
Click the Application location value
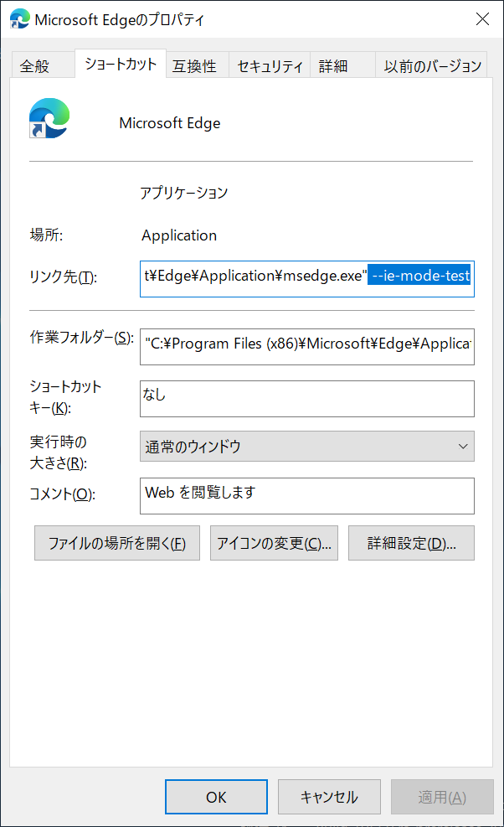pyautogui.click(x=179, y=235)
